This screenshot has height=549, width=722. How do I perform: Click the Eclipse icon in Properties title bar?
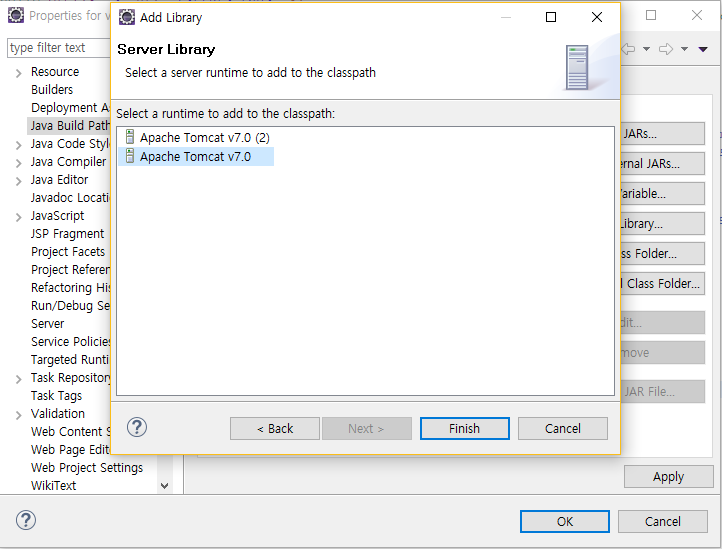point(16,15)
